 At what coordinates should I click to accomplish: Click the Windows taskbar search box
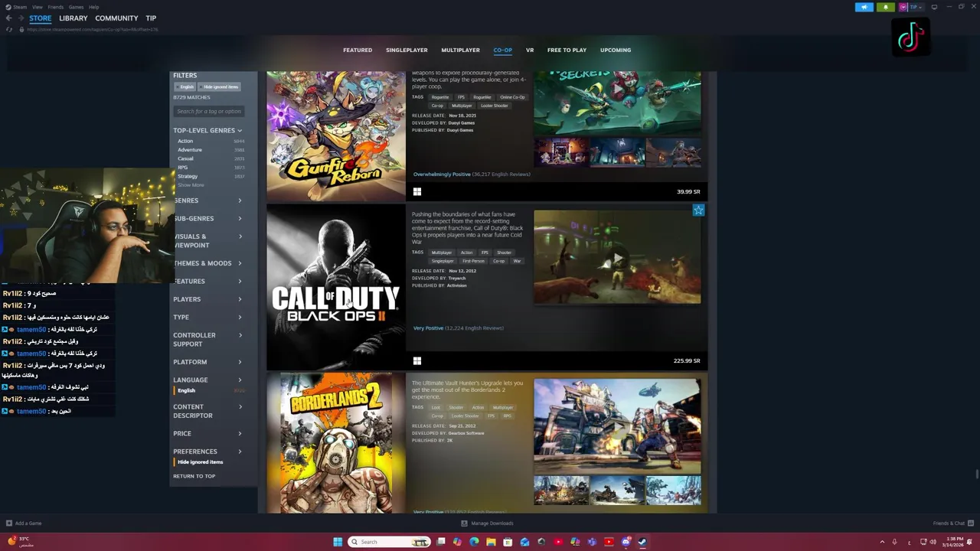388,542
